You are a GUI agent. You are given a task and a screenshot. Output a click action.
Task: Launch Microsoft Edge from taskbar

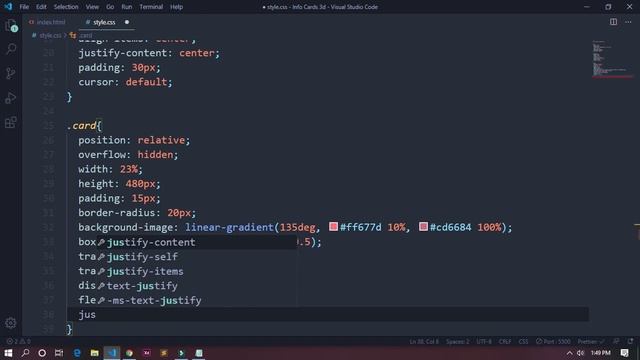pyautogui.click(x=77, y=353)
